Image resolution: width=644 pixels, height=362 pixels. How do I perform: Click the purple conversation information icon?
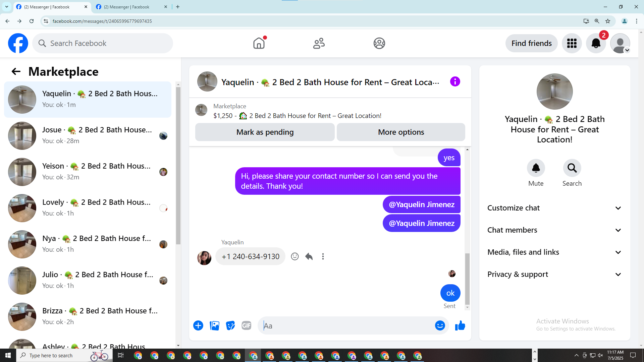[x=455, y=81]
